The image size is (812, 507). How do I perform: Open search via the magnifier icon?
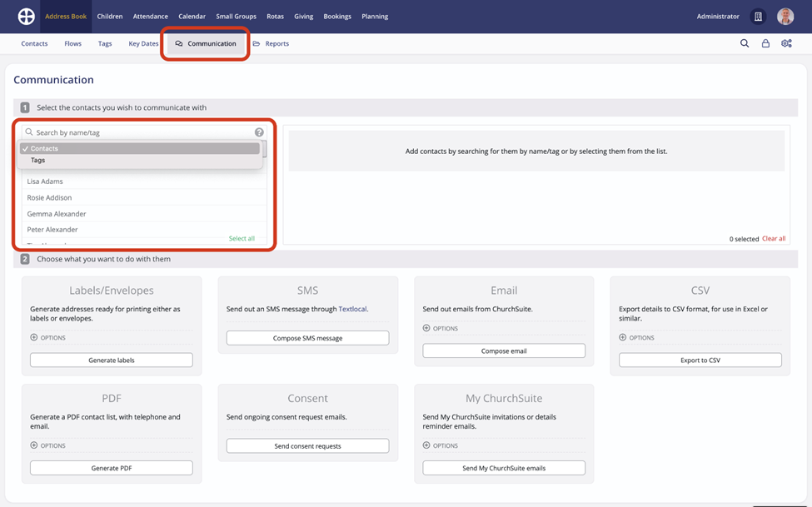coord(745,43)
